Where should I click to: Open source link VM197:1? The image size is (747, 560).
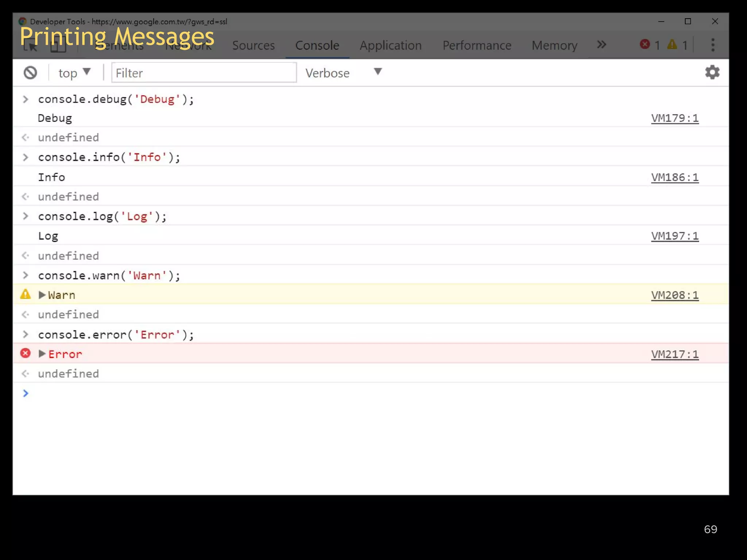pos(675,236)
